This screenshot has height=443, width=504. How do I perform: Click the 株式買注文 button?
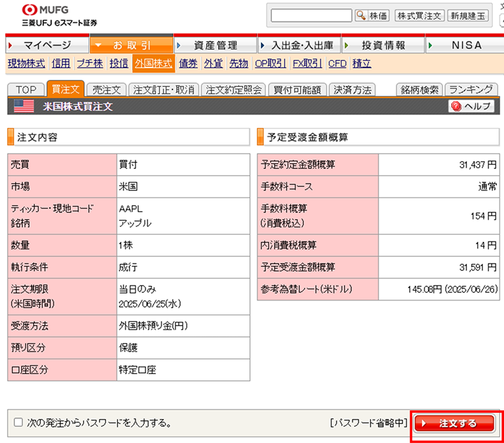click(419, 16)
